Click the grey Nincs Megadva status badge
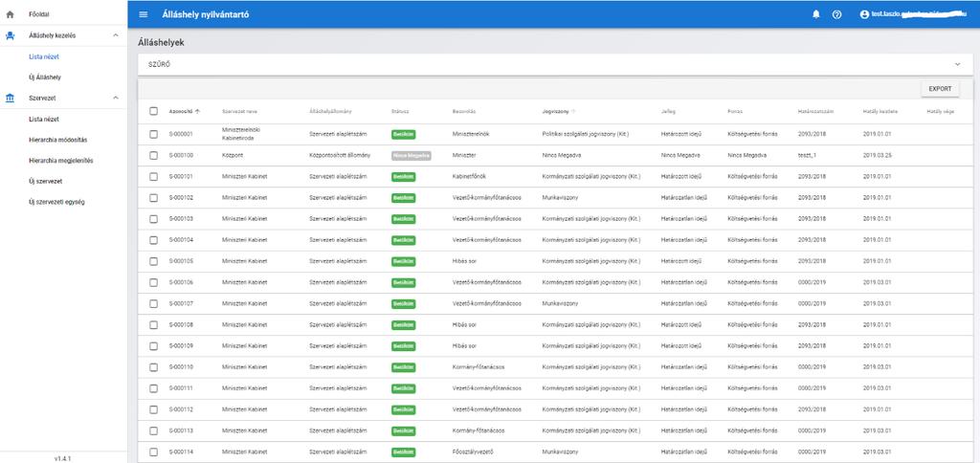The image size is (980, 463). (411, 155)
